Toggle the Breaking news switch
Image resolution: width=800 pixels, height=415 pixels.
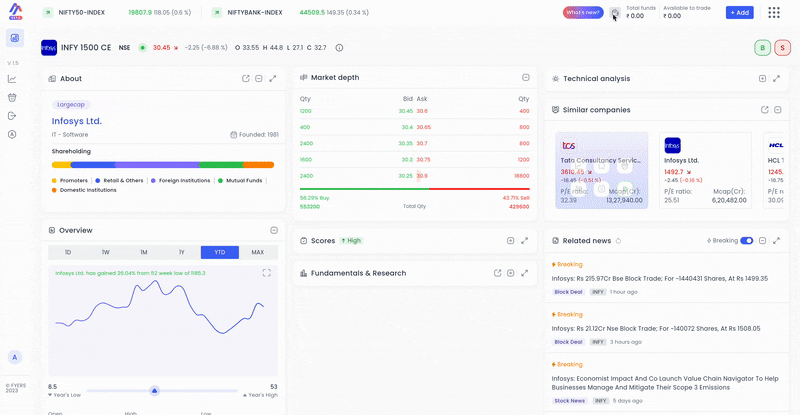pyautogui.click(x=746, y=240)
